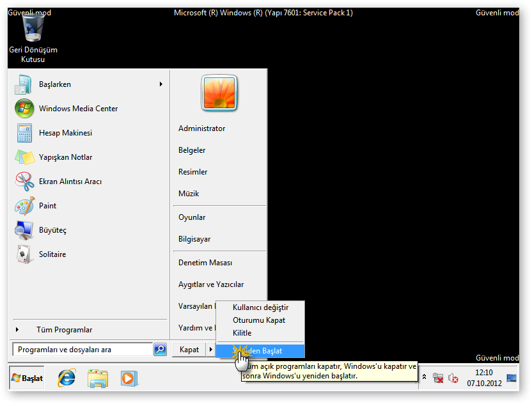Click the Solitaire label
Viewport: 532px width, 404px height.
click(52, 254)
